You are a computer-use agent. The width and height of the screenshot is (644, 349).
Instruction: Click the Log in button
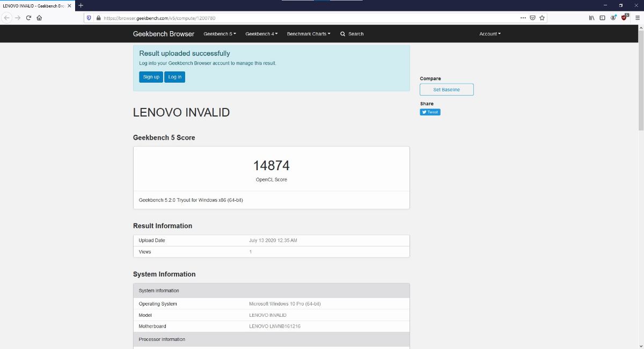[174, 77]
